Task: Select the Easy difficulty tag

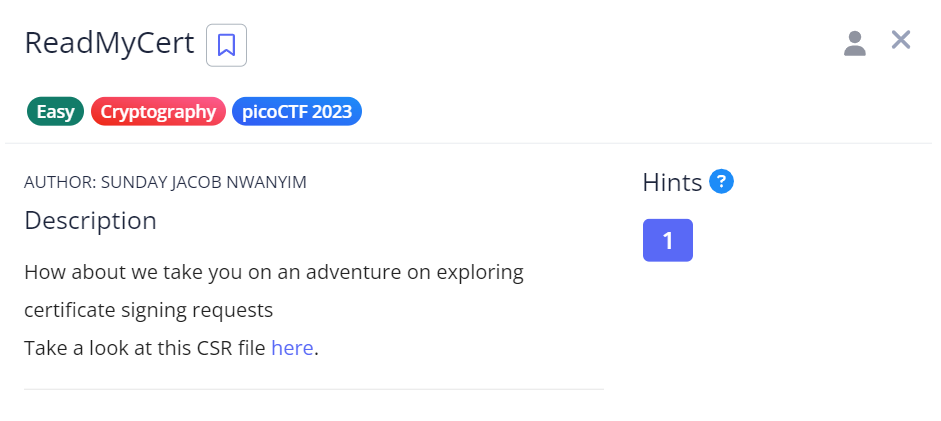Action: (56, 111)
